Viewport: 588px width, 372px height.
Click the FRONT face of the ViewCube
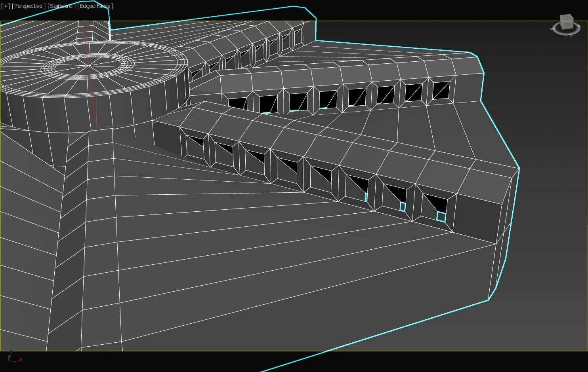pos(567,24)
